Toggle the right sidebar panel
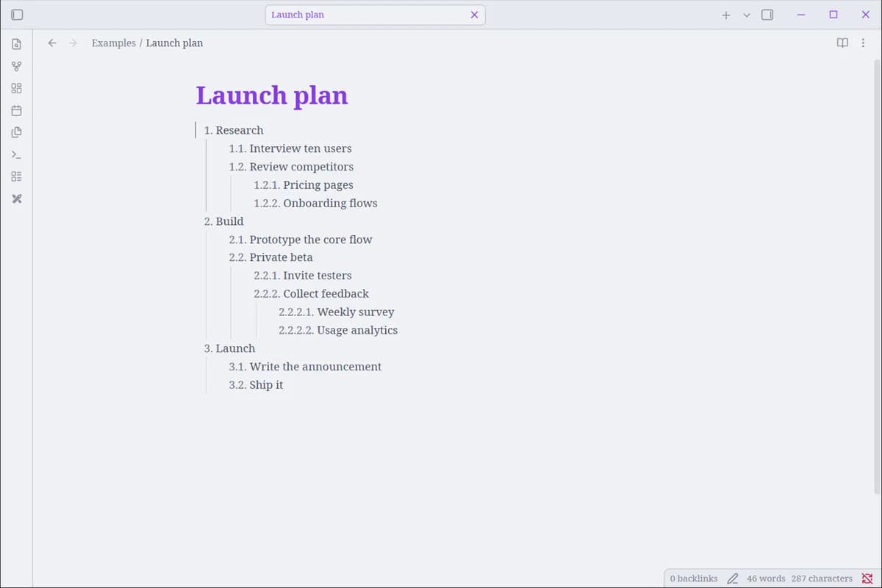The width and height of the screenshot is (882, 588). [767, 15]
